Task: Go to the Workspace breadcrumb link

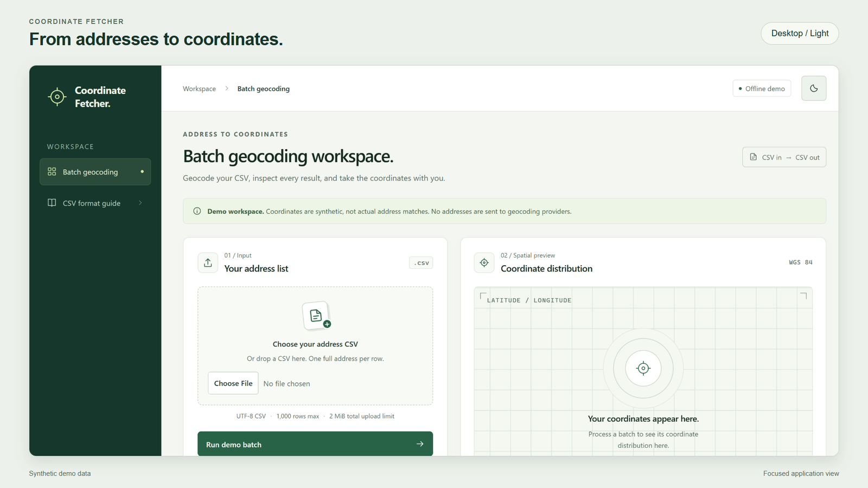Action: (199, 88)
